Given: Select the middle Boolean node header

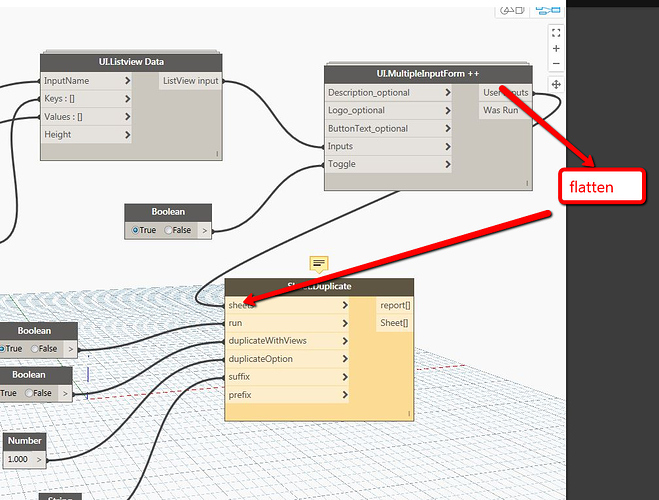Looking at the screenshot, I should [168, 212].
